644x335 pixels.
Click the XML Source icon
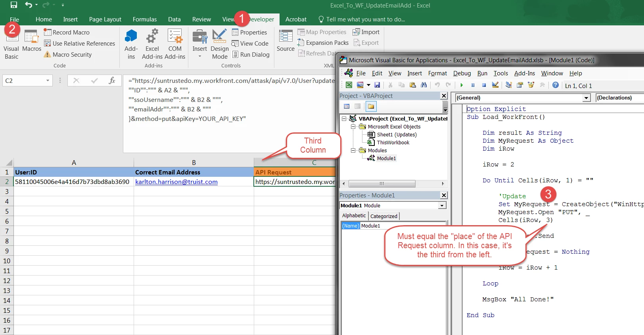(x=286, y=36)
